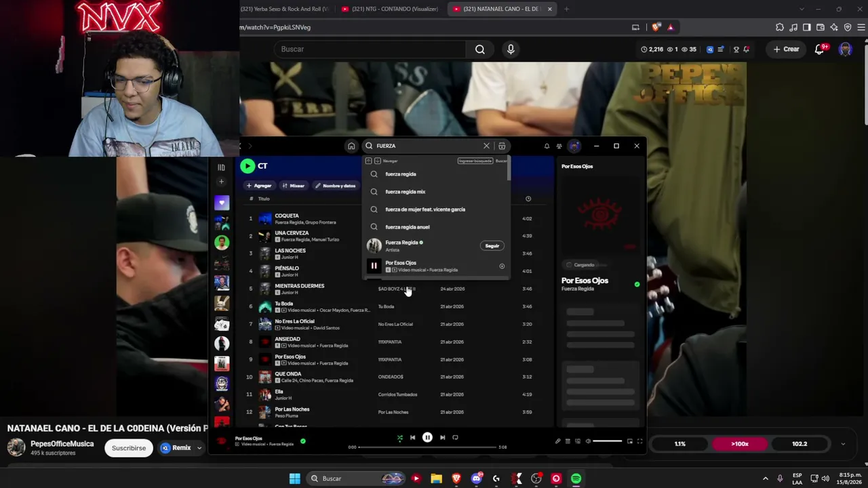Screen dimensions: 868x488
Task: Mute Spotify with the speaker icon
Action: pyautogui.click(x=588, y=441)
